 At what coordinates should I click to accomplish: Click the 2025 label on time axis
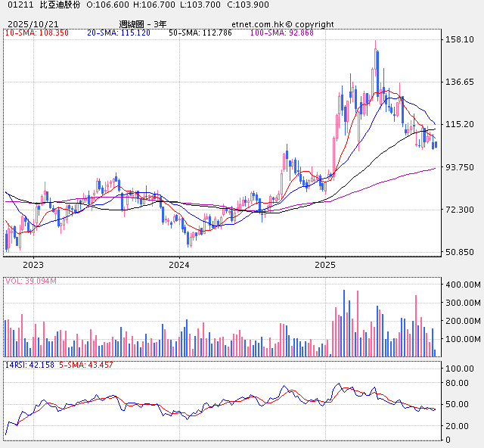(324, 266)
